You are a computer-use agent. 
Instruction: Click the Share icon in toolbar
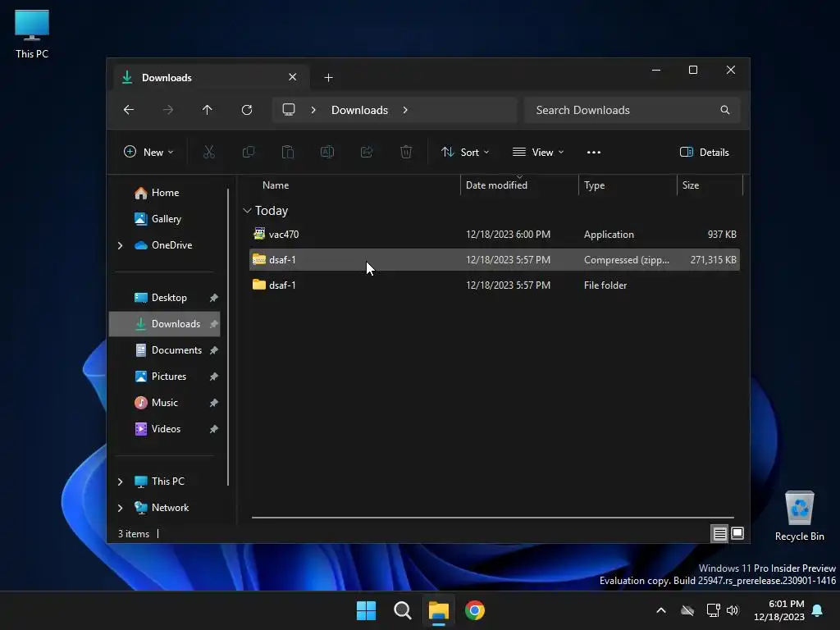[367, 152]
